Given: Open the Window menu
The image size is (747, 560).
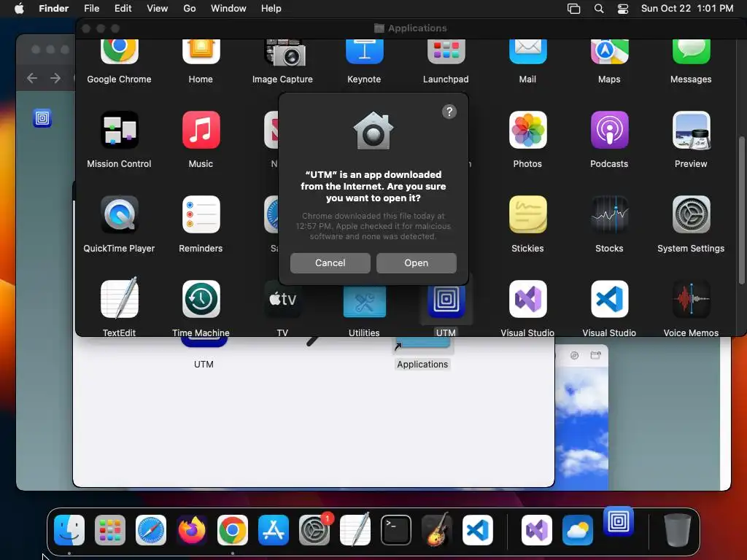Looking at the screenshot, I should pyautogui.click(x=228, y=9).
